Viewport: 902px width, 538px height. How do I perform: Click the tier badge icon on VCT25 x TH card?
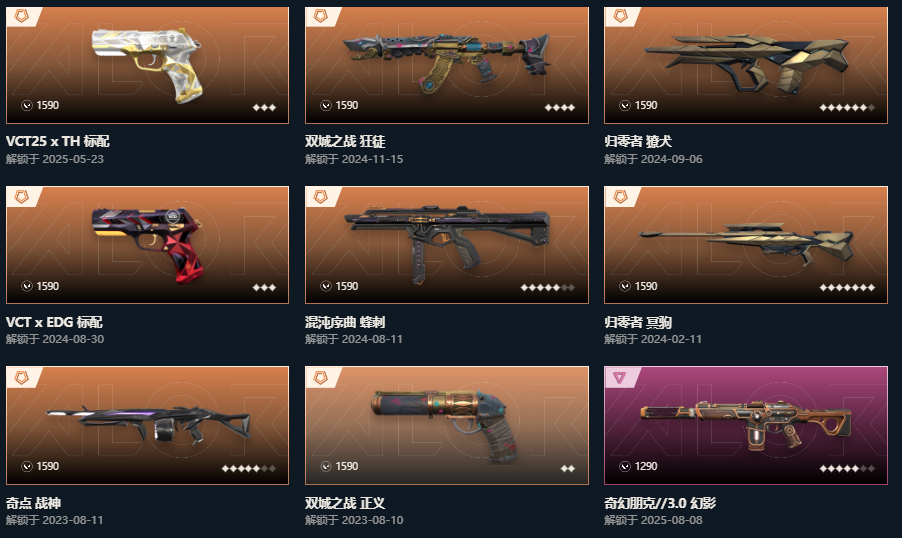21,16
